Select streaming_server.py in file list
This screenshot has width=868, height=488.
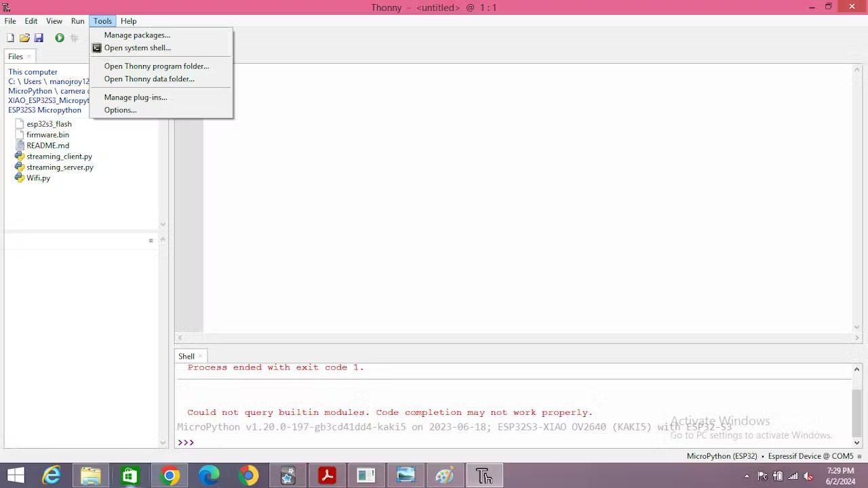click(60, 167)
